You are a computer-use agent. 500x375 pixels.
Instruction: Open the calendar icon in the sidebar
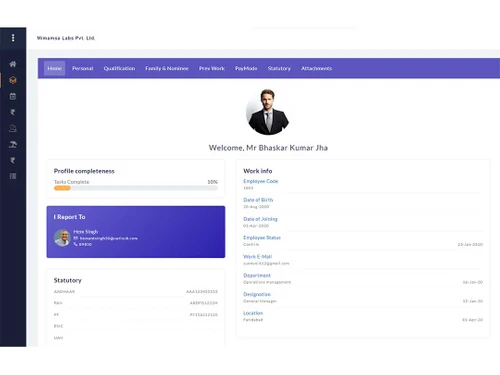coord(13,96)
